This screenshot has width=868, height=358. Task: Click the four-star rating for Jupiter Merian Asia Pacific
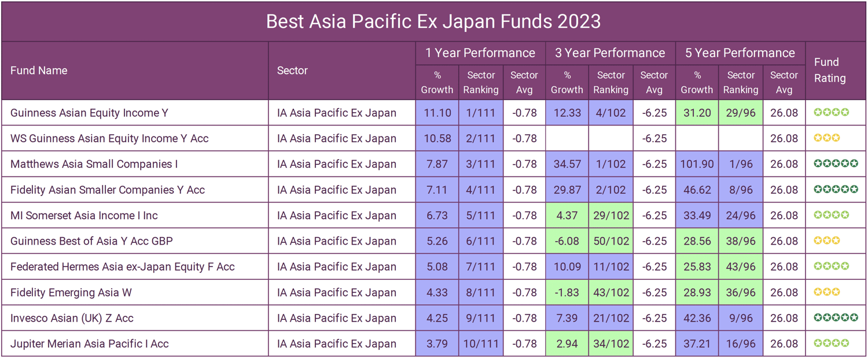(x=831, y=343)
